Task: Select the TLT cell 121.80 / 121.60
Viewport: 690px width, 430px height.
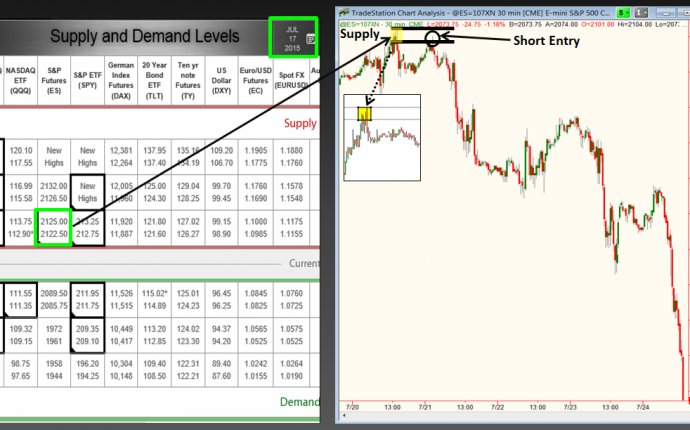Action: pyautogui.click(x=154, y=228)
